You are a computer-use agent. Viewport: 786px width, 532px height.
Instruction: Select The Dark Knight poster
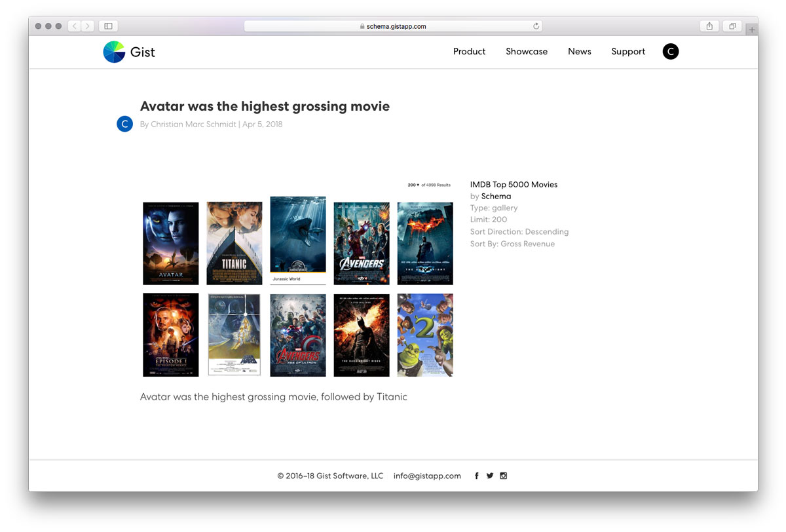(x=425, y=243)
